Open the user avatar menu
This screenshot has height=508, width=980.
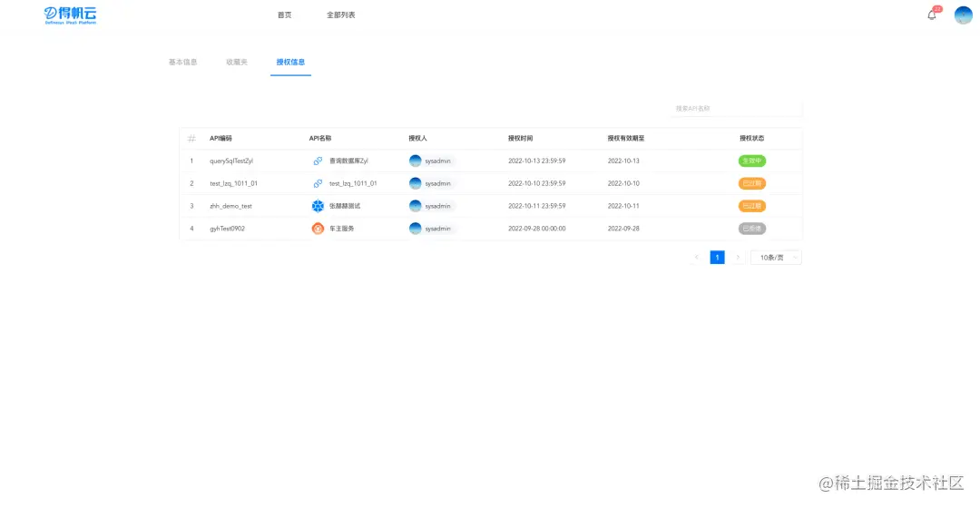click(963, 15)
